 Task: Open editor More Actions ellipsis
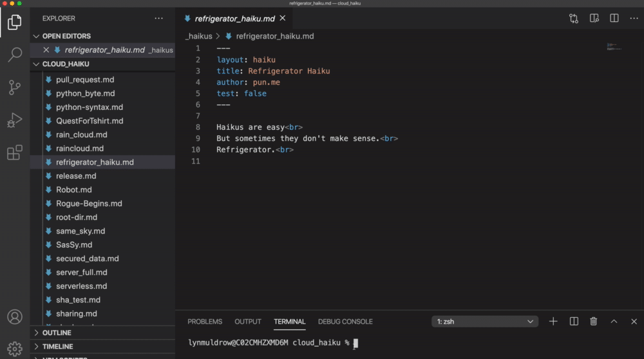[x=634, y=19]
